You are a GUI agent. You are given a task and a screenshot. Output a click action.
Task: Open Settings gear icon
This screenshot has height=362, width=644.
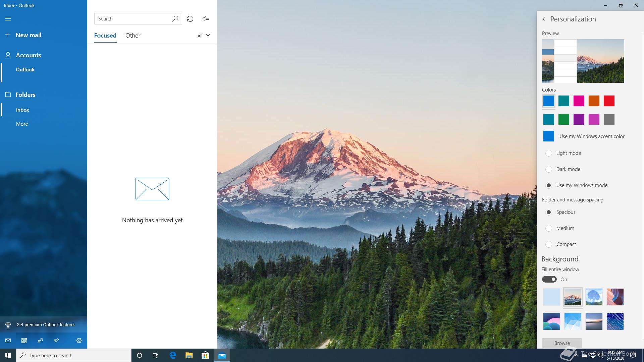pos(79,341)
